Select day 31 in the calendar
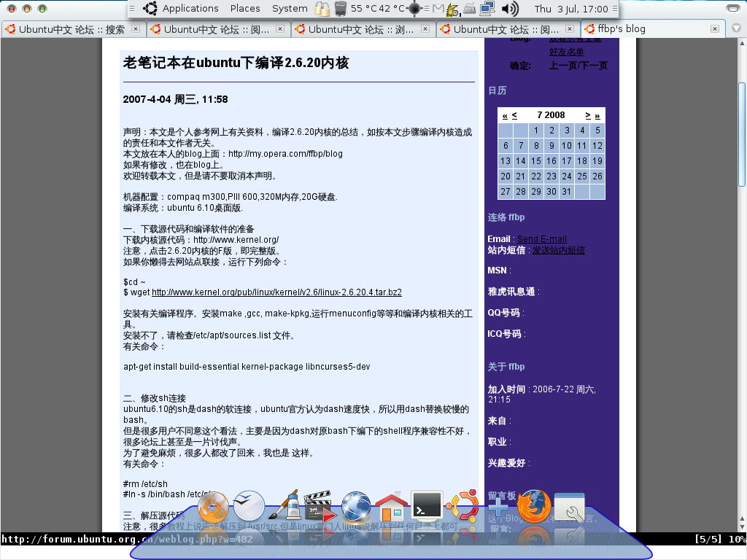 click(x=566, y=192)
